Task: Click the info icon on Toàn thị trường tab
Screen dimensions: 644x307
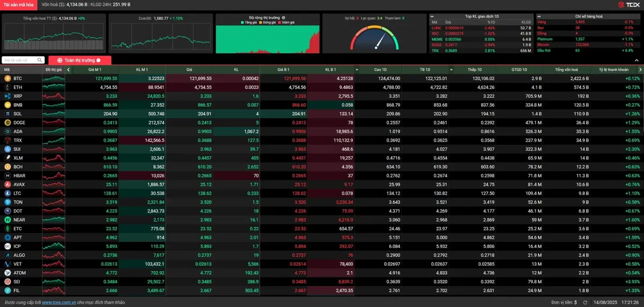Action: pos(98,61)
